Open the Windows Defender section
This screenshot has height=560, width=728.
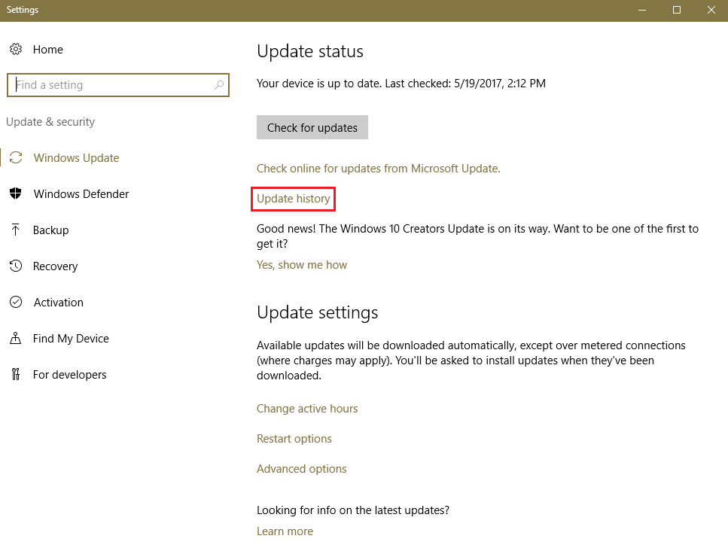pos(81,194)
